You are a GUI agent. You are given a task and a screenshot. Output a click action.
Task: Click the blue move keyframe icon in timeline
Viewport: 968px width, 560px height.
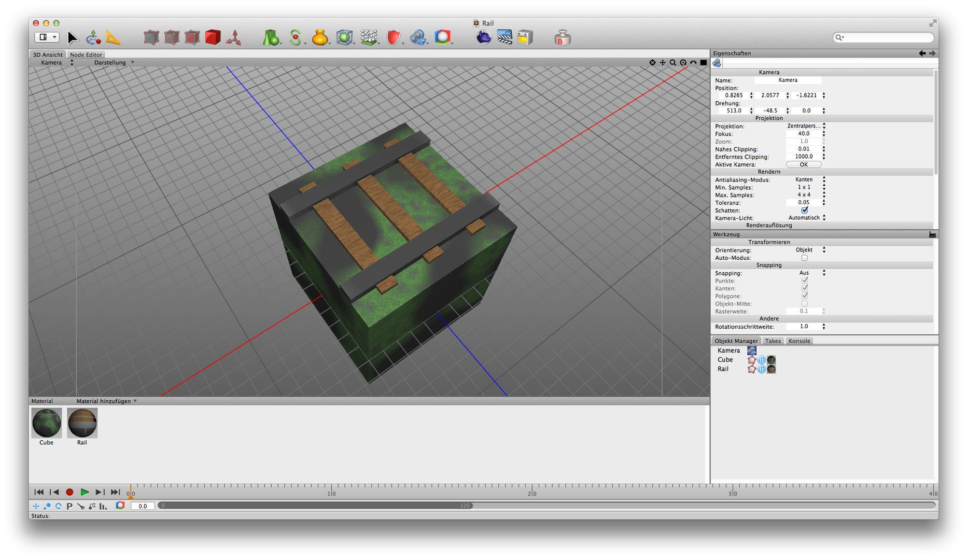[x=36, y=506]
